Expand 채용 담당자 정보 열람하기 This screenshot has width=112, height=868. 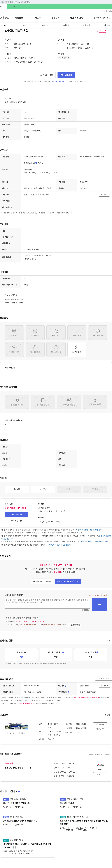coord(68,581)
